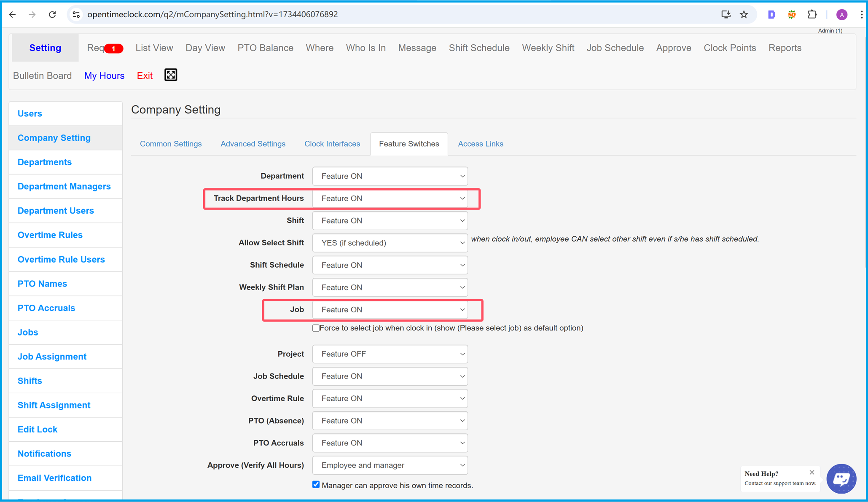Change Approve Verify All Hours dropdown

pyautogui.click(x=390, y=465)
